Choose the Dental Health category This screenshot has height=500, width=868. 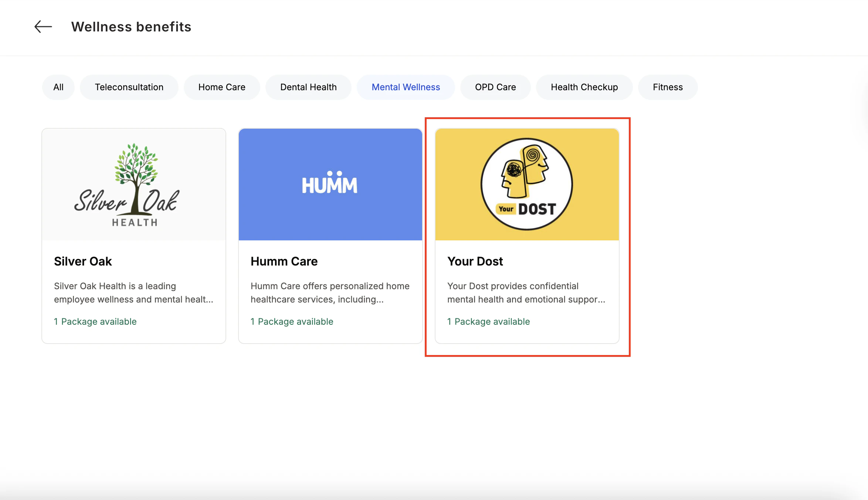(x=308, y=87)
